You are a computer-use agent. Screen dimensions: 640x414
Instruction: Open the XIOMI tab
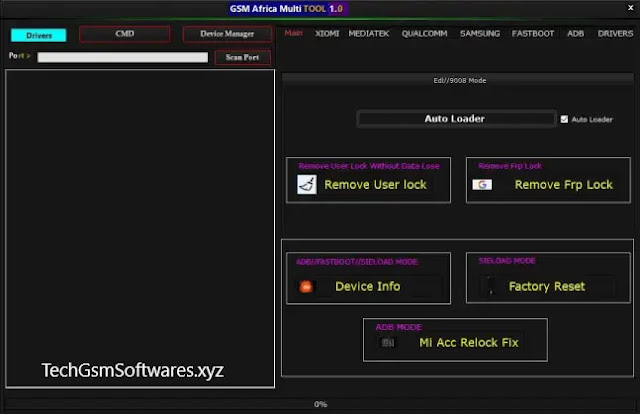pyautogui.click(x=327, y=33)
